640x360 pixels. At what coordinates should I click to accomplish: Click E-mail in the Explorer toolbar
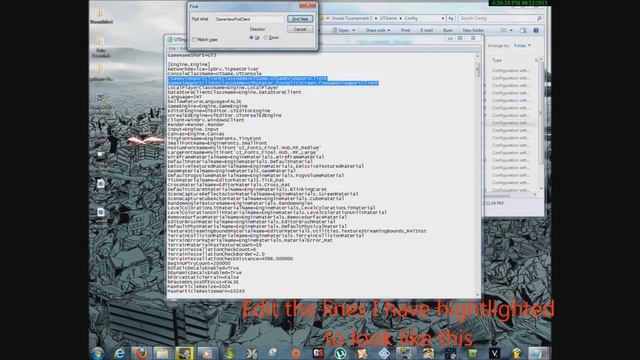[x=427, y=30]
